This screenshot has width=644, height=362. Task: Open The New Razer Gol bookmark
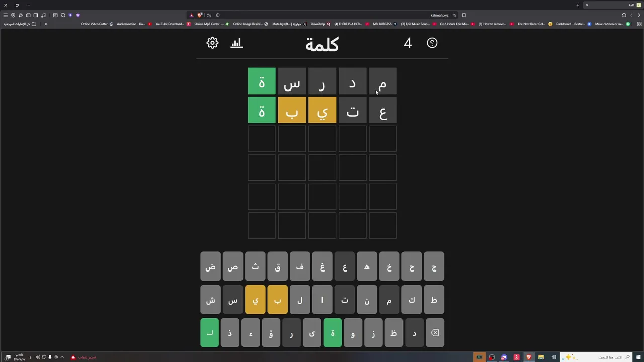tap(534, 24)
